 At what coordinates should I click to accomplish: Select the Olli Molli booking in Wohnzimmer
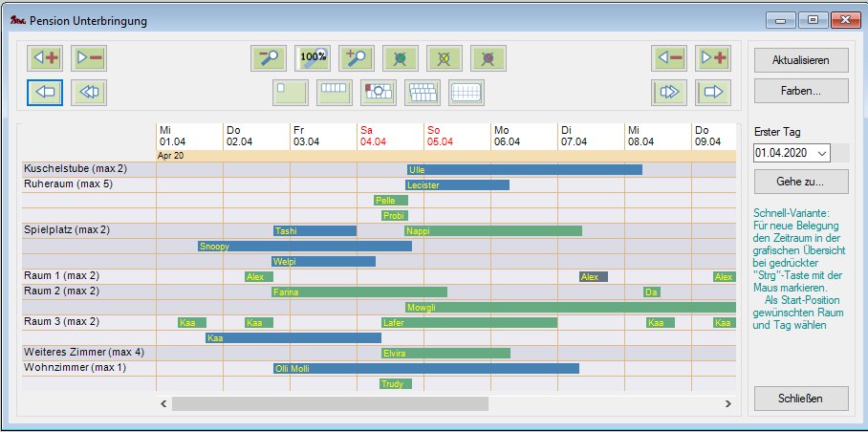click(x=425, y=368)
